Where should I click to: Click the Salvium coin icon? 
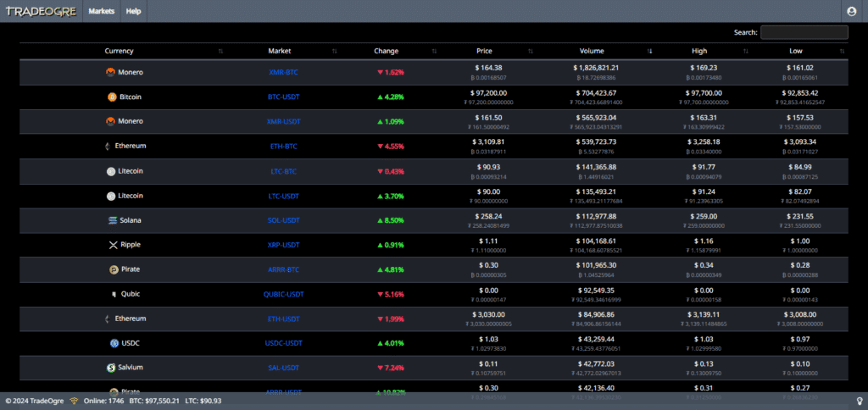pyautogui.click(x=111, y=368)
